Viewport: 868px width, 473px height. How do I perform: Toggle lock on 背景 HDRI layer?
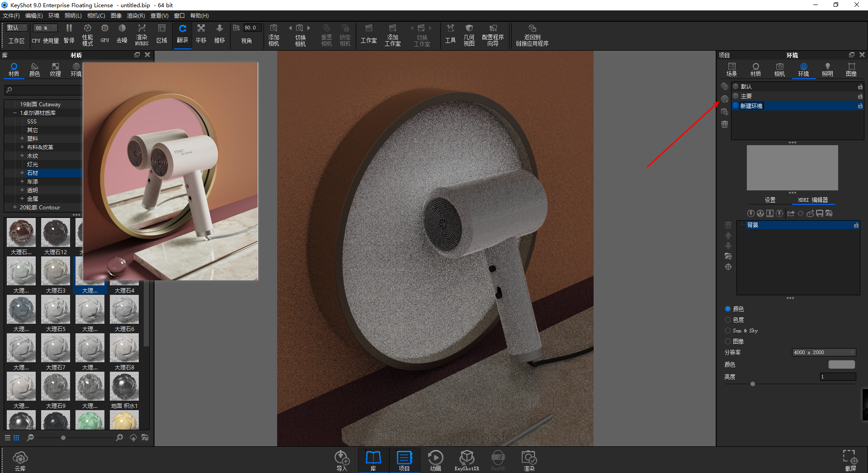(x=856, y=225)
